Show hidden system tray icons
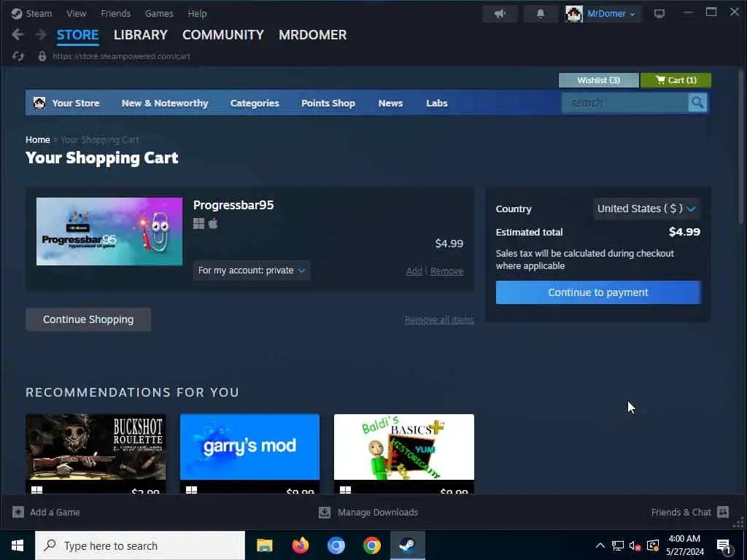Screen dimensions: 747x560 [x=600, y=545]
